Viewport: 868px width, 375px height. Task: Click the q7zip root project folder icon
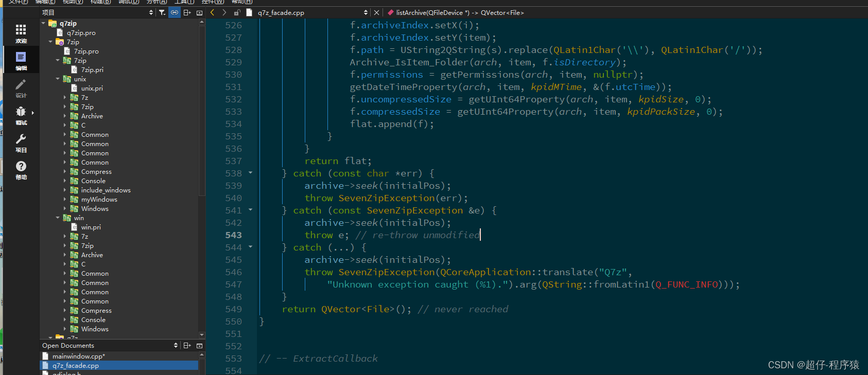(x=53, y=23)
